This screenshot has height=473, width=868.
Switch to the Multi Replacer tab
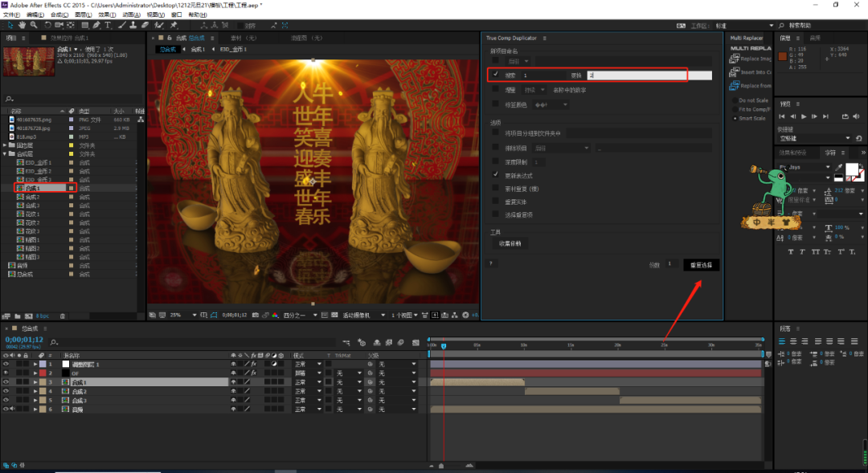746,39
